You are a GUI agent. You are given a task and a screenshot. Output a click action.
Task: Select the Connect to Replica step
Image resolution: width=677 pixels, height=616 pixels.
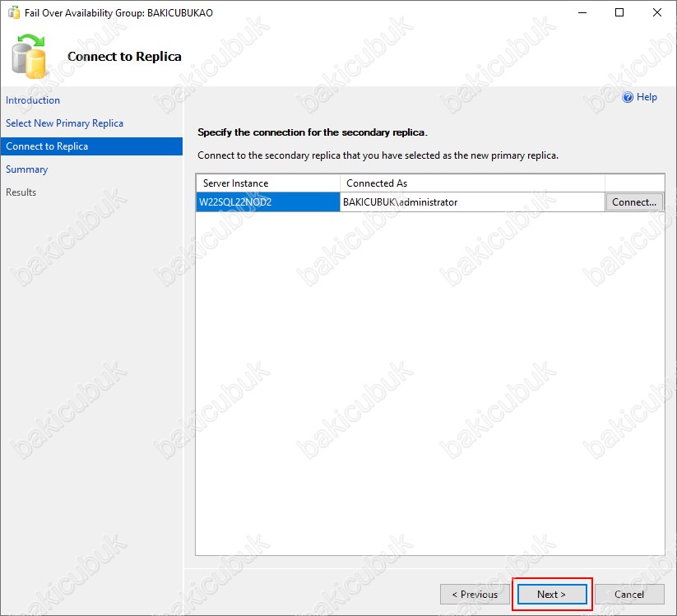coord(91,146)
